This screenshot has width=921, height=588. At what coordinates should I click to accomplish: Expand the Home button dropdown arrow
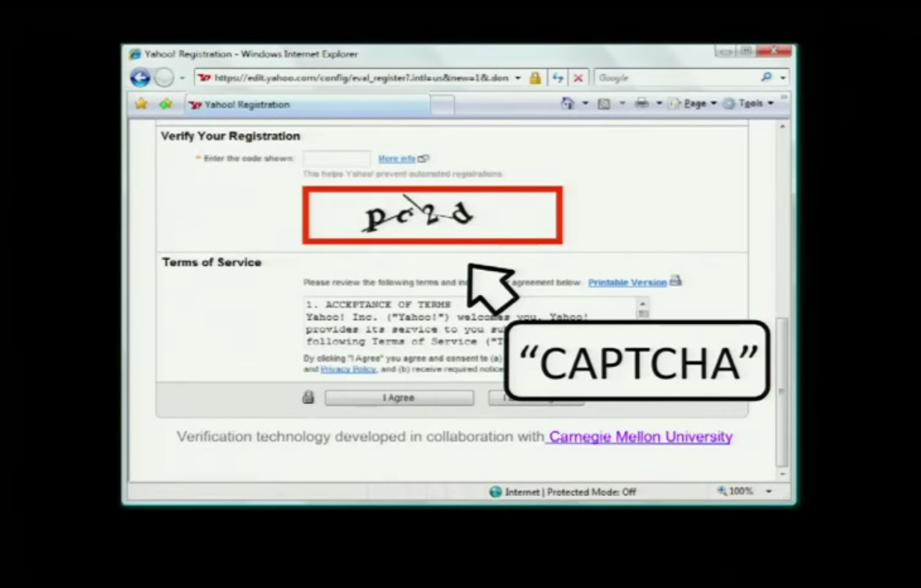[x=586, y=104]
